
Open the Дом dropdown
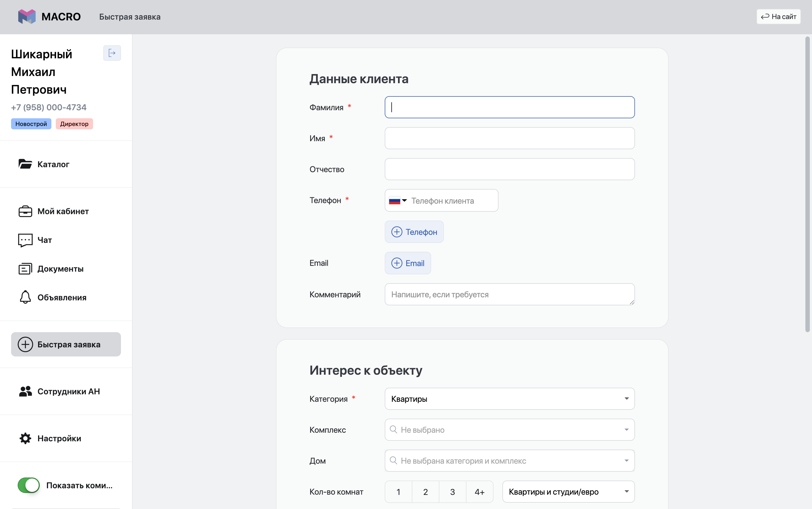point(510,461)
